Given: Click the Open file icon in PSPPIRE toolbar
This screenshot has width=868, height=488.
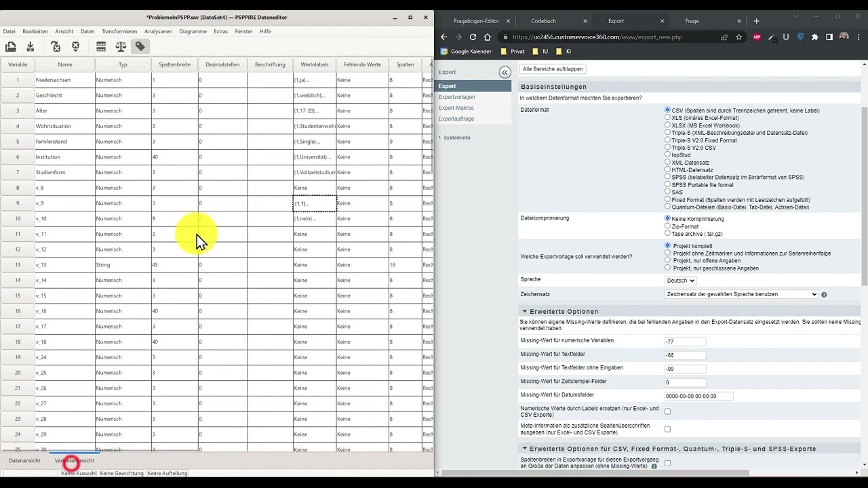Looking at the screenshot, I should coord(11,47).
